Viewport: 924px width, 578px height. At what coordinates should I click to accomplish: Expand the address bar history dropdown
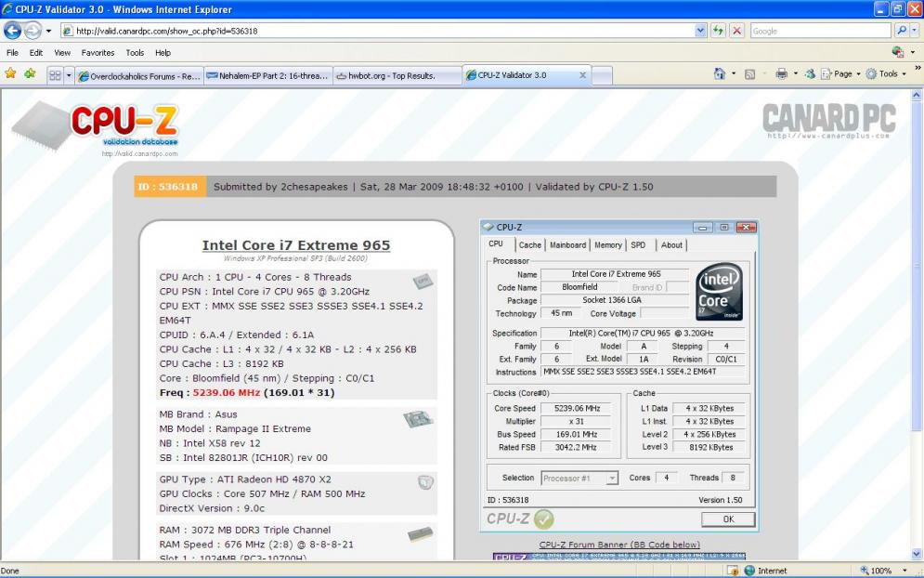pos(700,31)
